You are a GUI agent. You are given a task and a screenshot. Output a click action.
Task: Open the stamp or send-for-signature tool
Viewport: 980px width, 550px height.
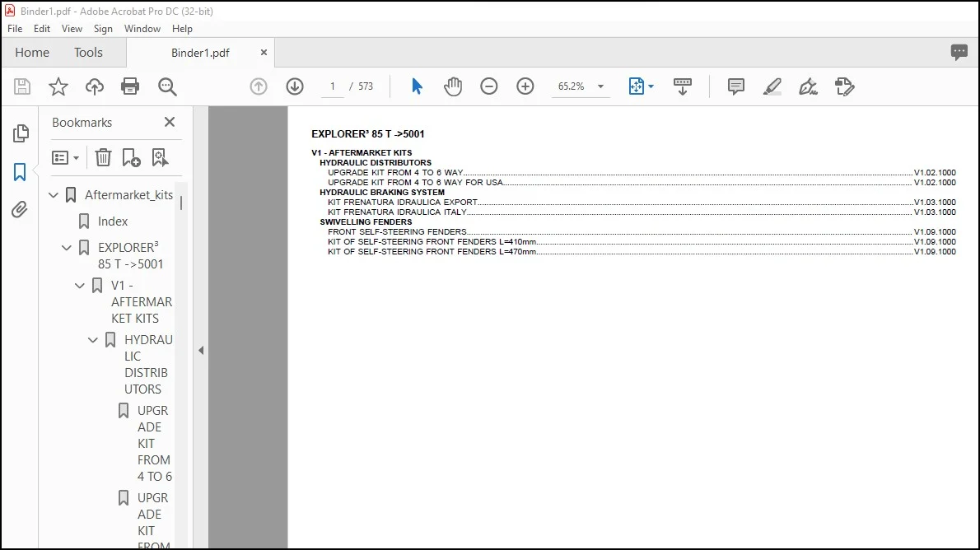click(844, 86)
